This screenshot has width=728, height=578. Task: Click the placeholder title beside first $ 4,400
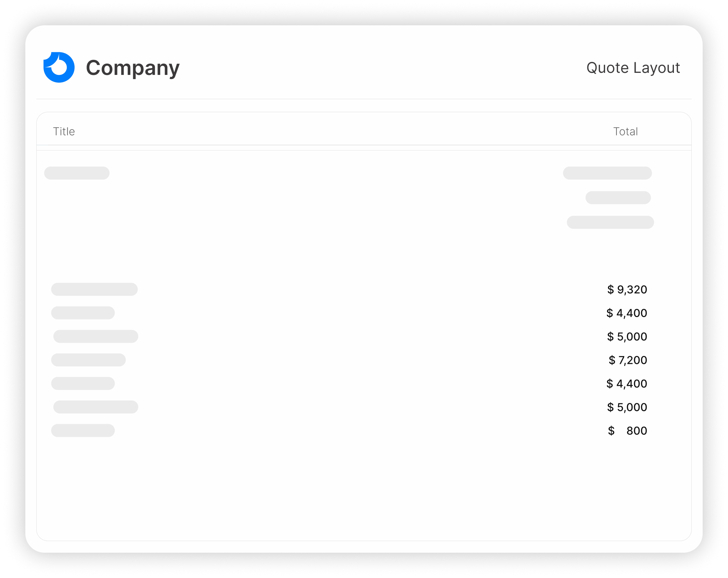(83, 313)
